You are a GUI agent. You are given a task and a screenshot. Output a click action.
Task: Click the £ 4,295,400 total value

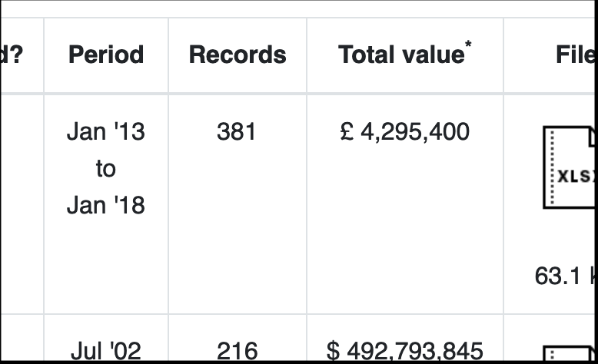404,132
